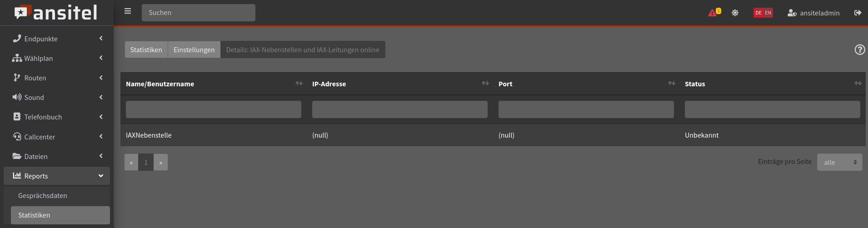868x228 pixels.
Task: Open the ansiteladmin user menu
Action: tap(813, 13)
